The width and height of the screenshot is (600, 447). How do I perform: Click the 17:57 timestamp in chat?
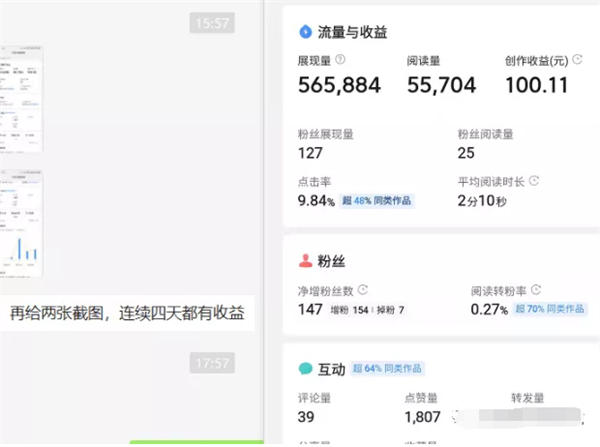pyautogui.click(x=212, y=363)
